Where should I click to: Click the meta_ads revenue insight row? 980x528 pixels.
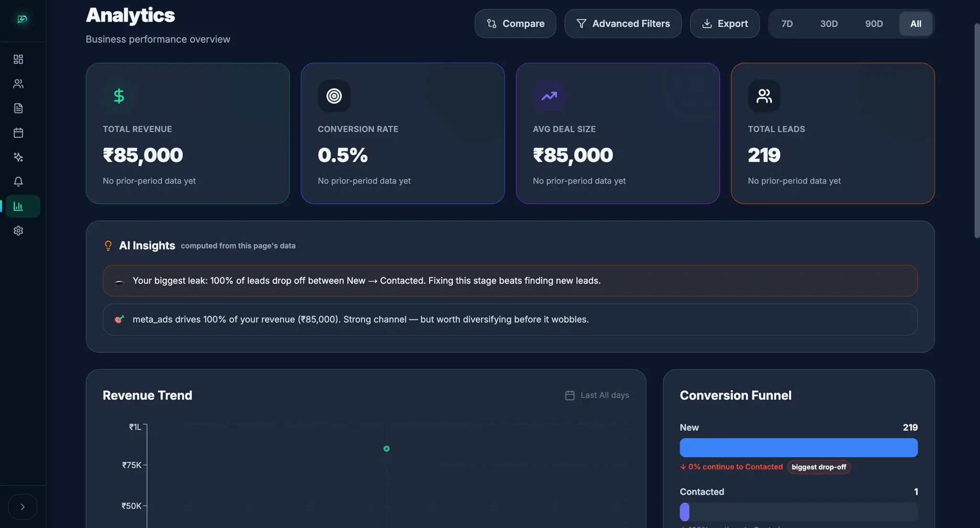pyautogui.click(x=510, y=319)
